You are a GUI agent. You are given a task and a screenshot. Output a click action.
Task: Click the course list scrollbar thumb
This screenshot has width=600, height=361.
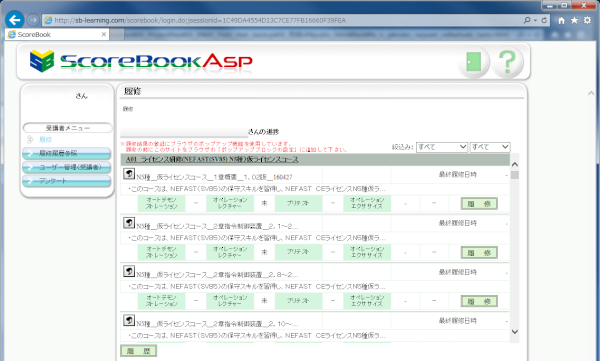tap(515, 175)
